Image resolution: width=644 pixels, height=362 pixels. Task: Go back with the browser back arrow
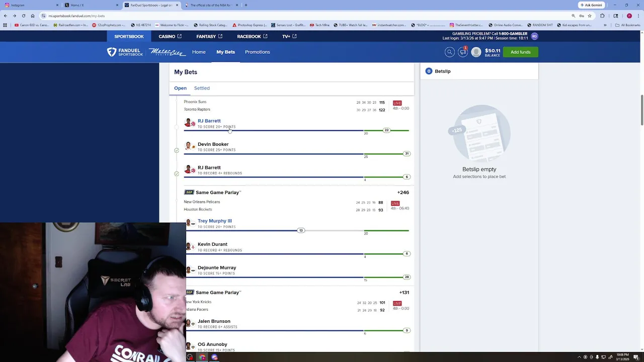point(5,16)
